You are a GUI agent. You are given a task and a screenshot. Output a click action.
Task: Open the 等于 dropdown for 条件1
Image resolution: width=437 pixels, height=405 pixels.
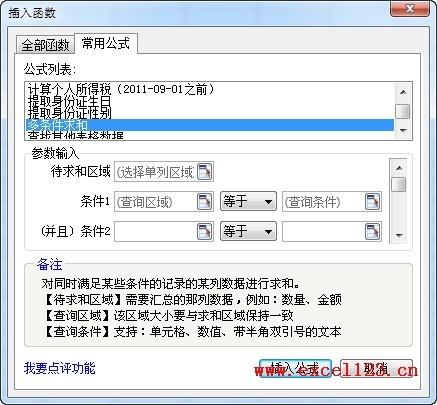pos(248,201)
